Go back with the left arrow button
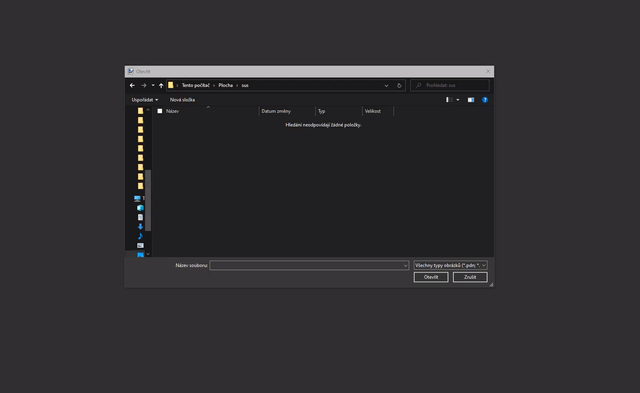This screenshot has height=393, width=640. [132, 85]
